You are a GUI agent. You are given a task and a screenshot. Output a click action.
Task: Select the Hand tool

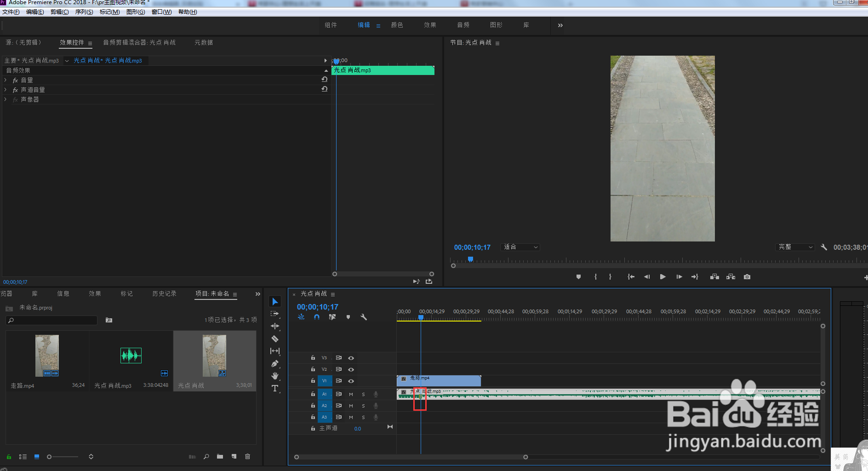click(x=275, y=376)
